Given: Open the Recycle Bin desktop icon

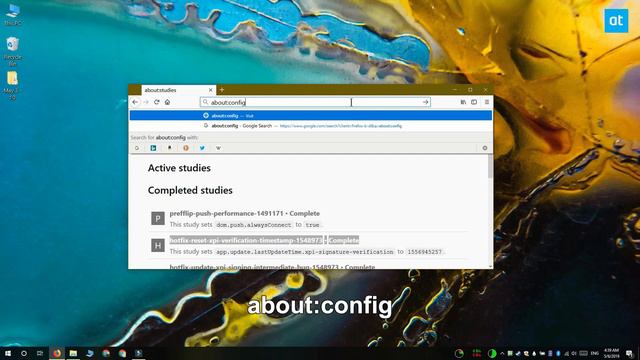Looking at the screenshot, I should click(13, 51).
